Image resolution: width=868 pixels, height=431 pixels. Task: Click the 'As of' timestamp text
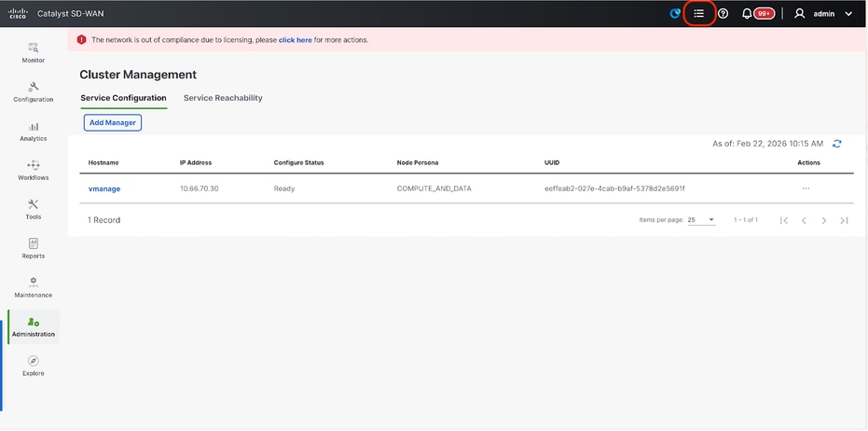(768, 144)
